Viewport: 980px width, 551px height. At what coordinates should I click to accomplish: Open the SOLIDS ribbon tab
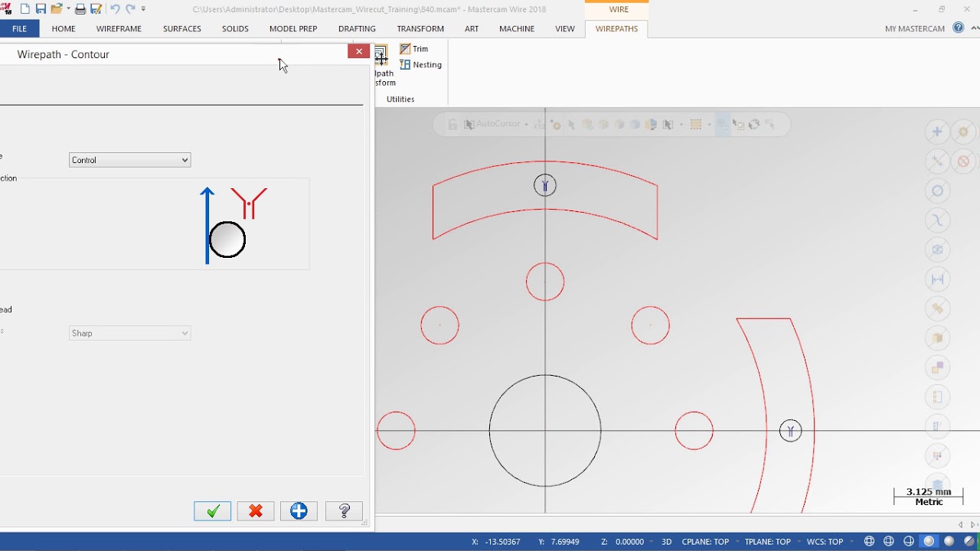click(235, 28)
